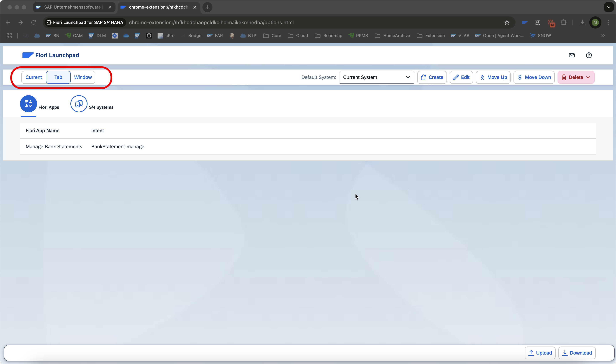Select the Fiori Apps tab icon
The height and width of the screenshot is (364, 616).
(x=29, y=104)
